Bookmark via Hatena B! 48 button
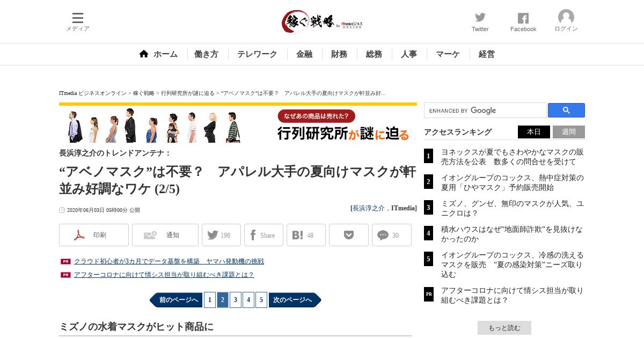This screenshot has height=338, width=644. coord(306,235)
